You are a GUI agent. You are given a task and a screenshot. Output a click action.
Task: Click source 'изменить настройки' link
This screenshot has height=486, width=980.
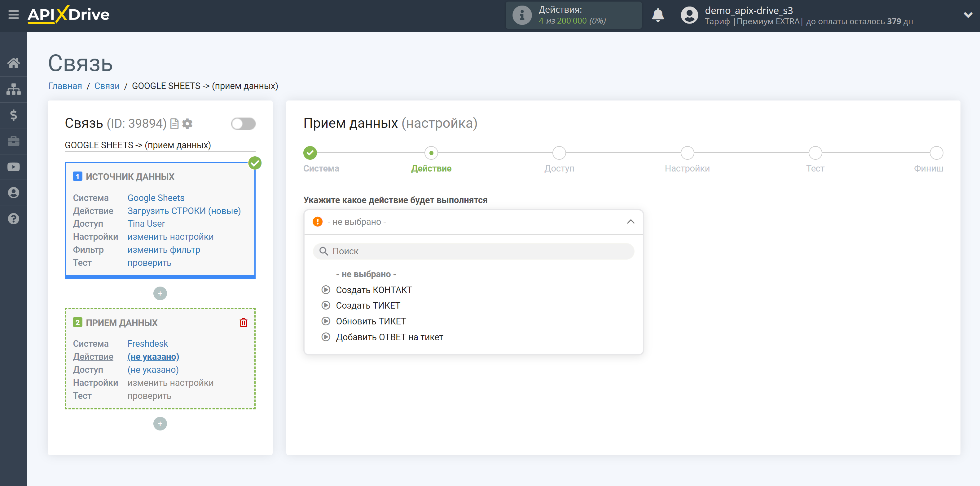tap(170, 237)
